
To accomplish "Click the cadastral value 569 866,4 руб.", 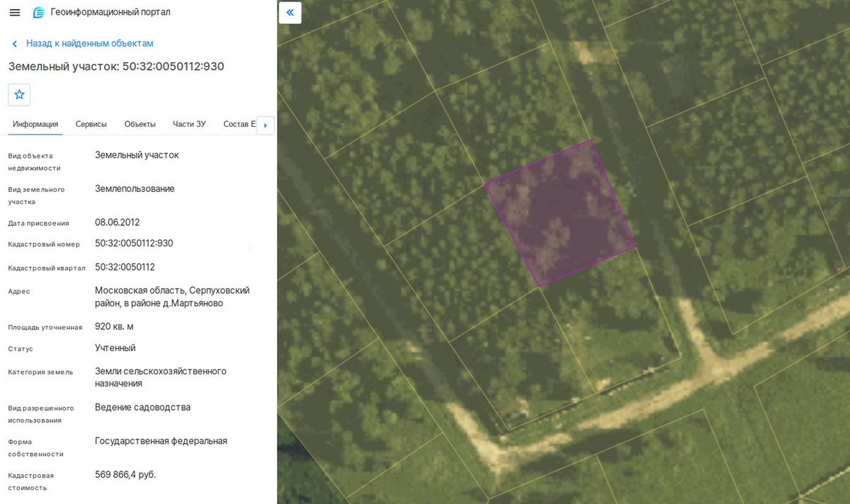I will point(125,475).
